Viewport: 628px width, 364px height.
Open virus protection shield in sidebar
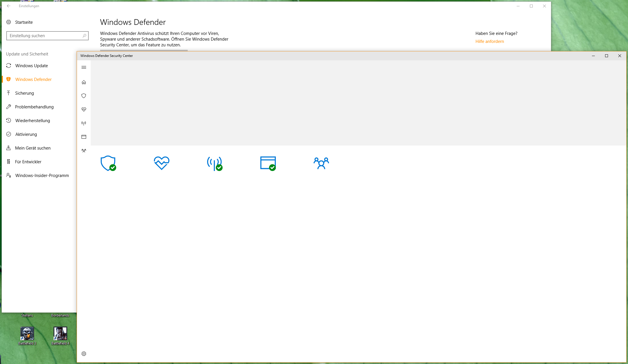(x=84, y=96)
